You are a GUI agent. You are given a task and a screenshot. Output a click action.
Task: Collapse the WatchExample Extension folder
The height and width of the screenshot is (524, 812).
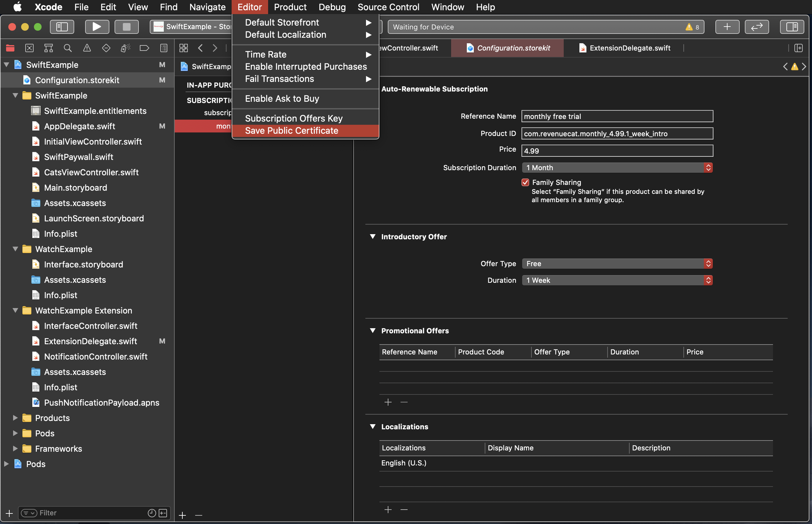click(15, 310)
